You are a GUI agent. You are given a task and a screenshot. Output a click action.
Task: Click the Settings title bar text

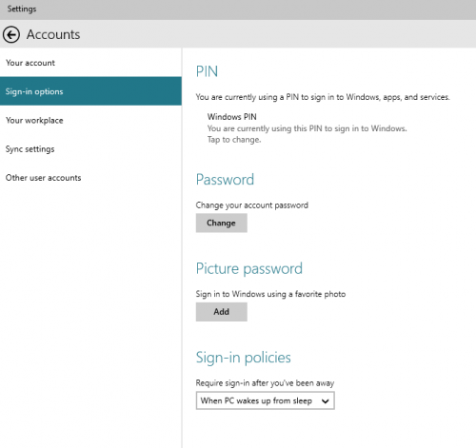click(x=22, y=9)
